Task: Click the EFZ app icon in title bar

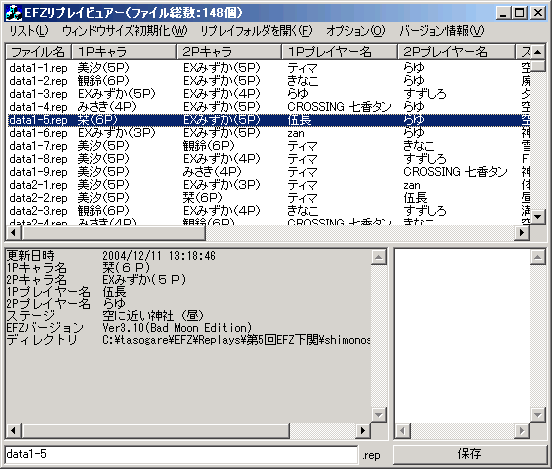Action: pyautogui.click(x=13, y=13)
